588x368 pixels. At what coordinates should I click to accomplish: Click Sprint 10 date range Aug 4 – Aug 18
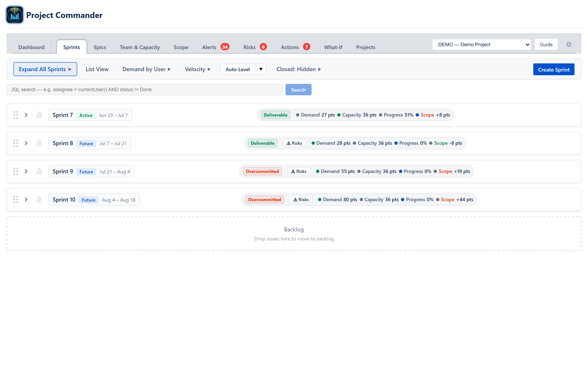click(x=119, y=200)
